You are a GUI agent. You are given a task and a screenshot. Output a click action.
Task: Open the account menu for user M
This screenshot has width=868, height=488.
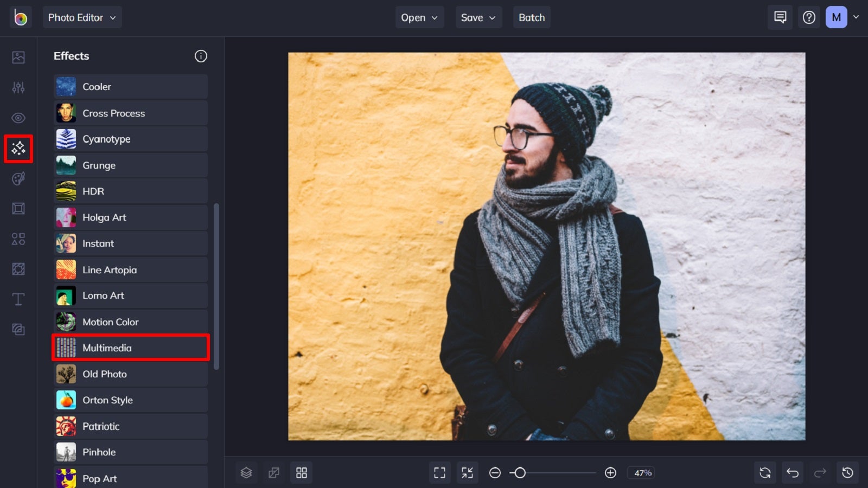(x=840, y=17)
